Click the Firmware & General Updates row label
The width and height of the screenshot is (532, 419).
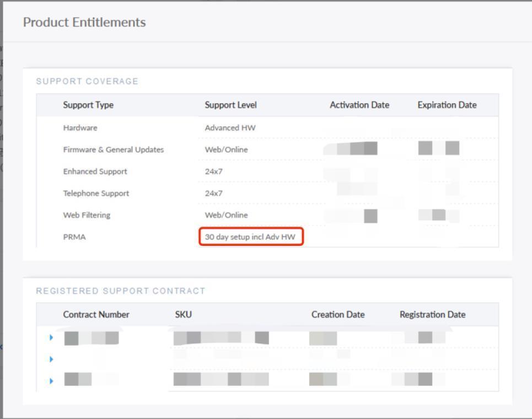(x=113, y=149)
